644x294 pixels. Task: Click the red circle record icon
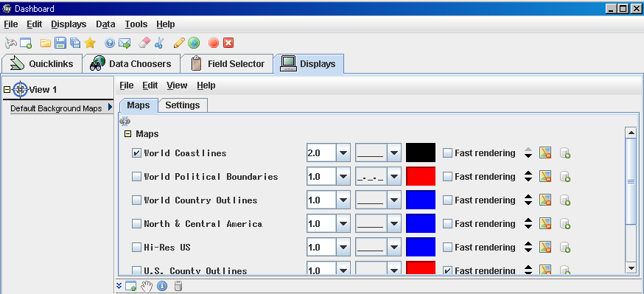(x=214, y=43)
